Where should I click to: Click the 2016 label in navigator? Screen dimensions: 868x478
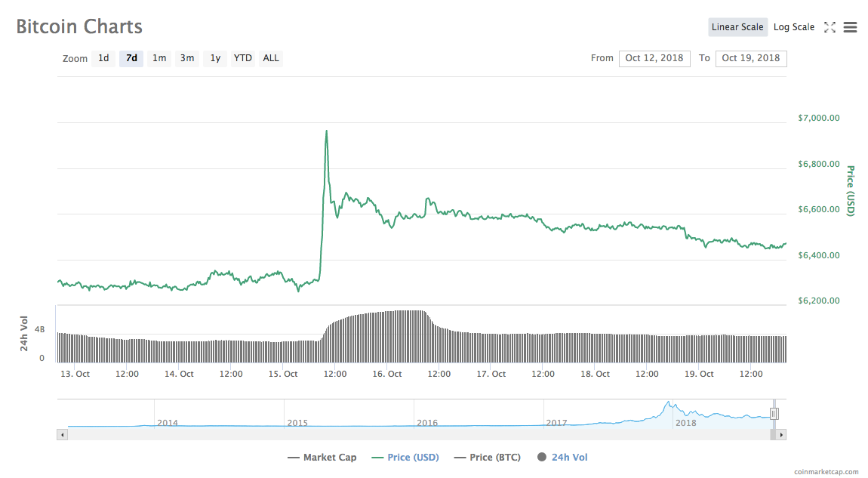427,423
